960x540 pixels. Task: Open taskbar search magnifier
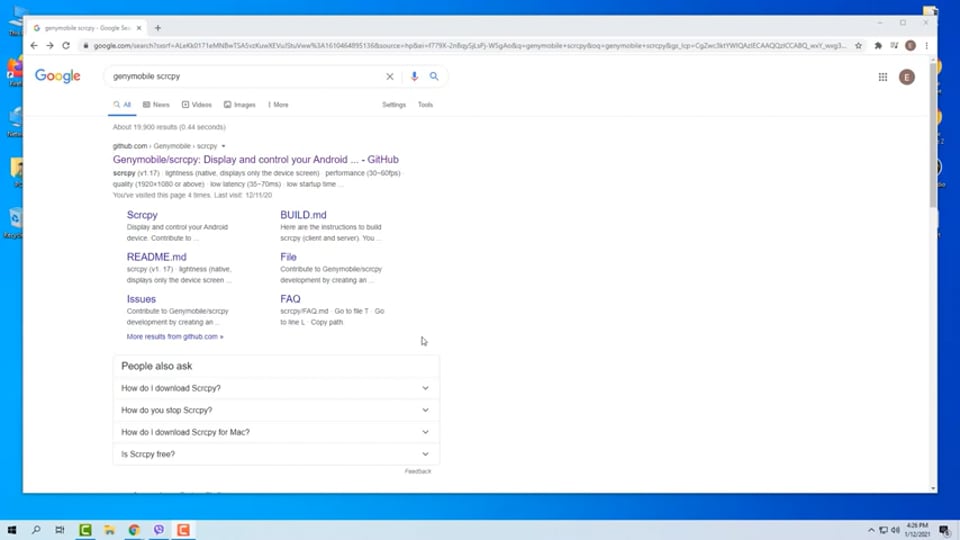(x=36, y=530)
